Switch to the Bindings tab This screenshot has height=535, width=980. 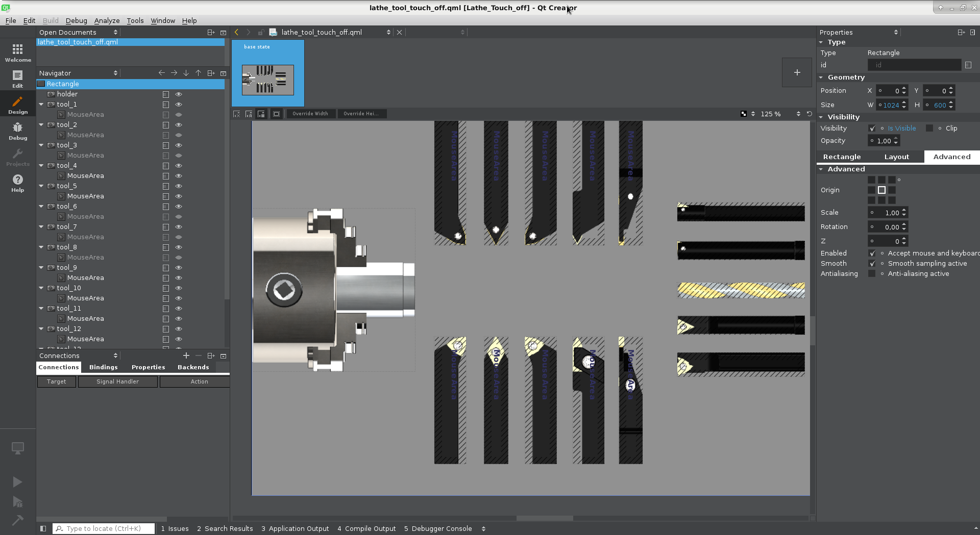tap(103, 367)
